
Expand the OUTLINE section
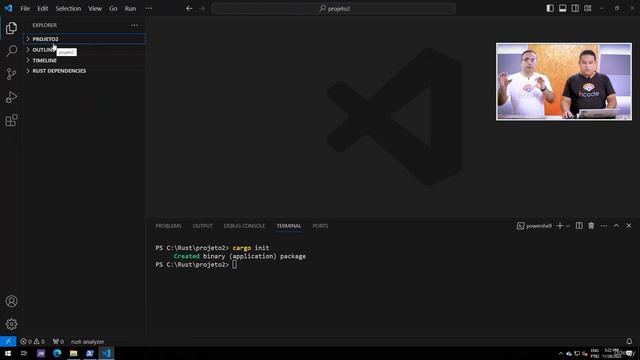coord(84,50)
